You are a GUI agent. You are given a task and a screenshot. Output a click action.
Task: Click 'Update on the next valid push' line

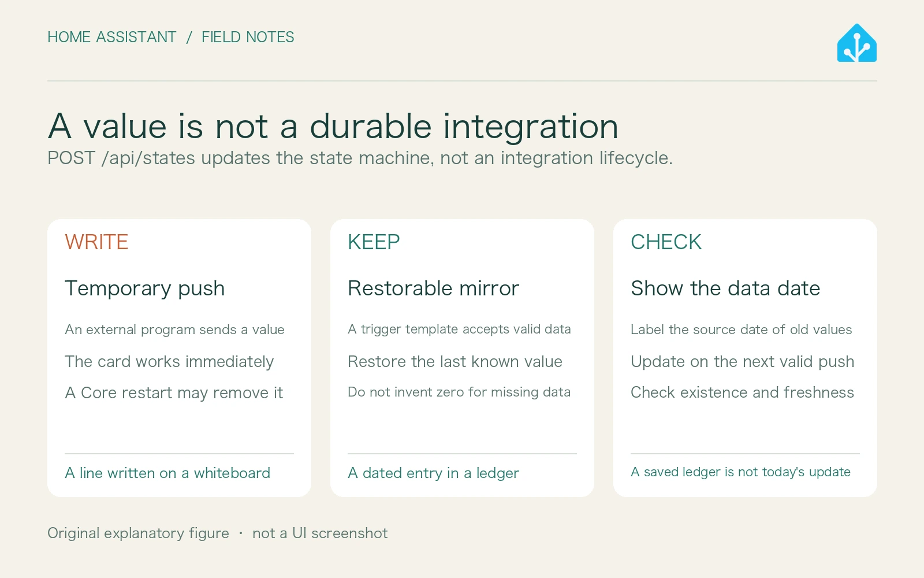pyautogui.click(x=742, y=362)
